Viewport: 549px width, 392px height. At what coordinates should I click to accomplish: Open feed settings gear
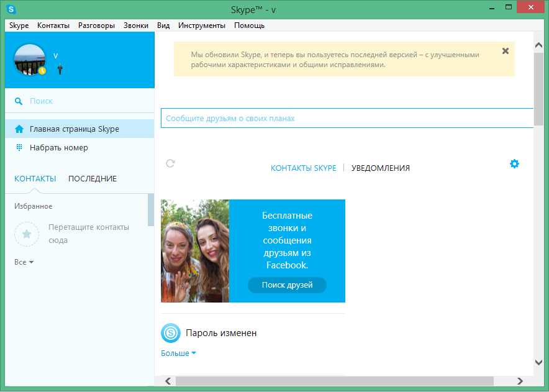point(514,163)
